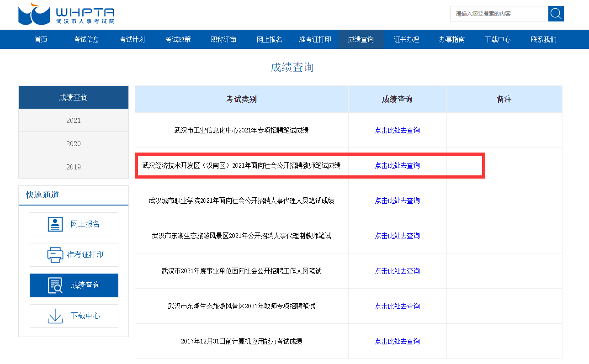Click the 准考证打印 printer icon
The height and width of the screenshot is (364, 589).
(55, 255)
